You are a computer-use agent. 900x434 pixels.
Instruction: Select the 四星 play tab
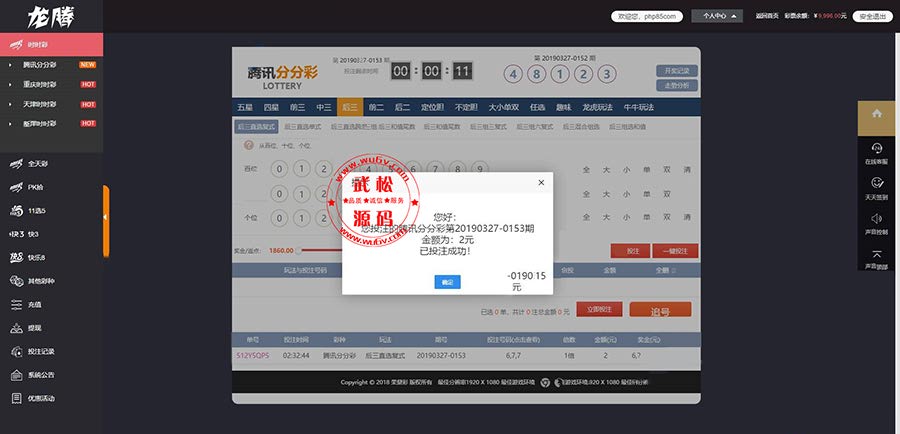[x=271, y=107]
